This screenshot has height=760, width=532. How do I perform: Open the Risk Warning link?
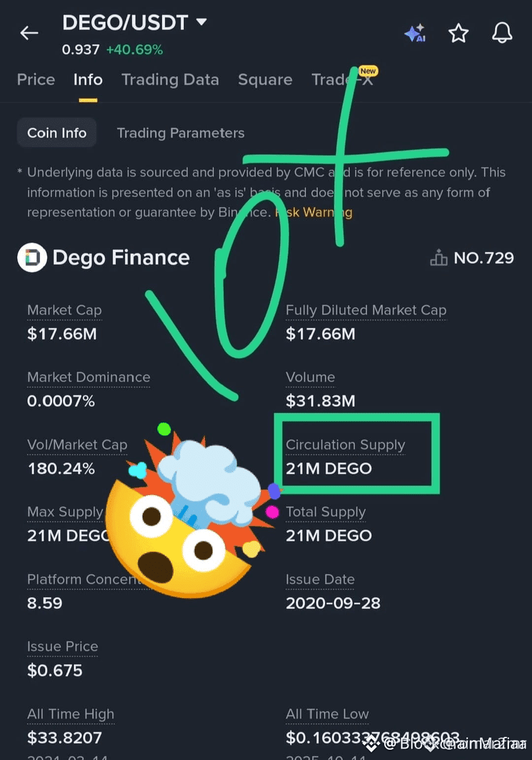314,212
